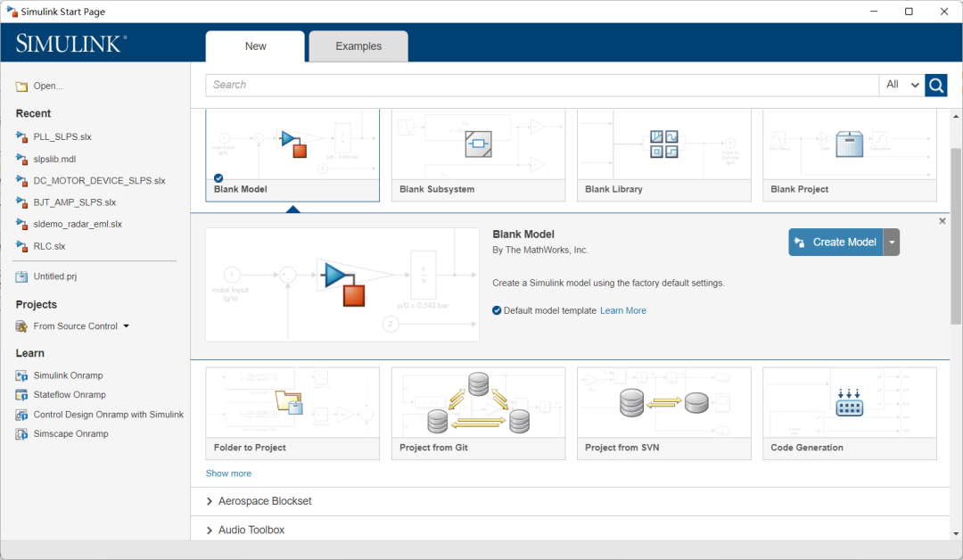Image resolution: width=963 pixels, height=560 pixels.
Task: Click the Open... link
Action: (x=48, y=86)
